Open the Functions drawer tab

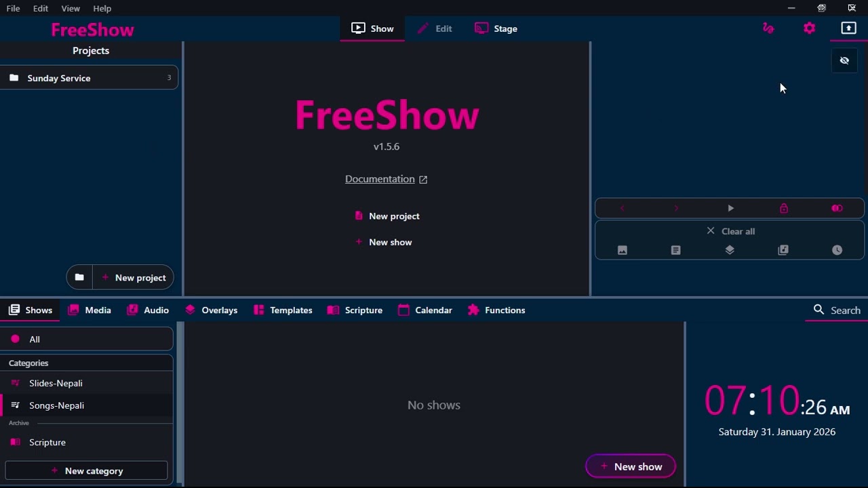[x=496, y=310]
